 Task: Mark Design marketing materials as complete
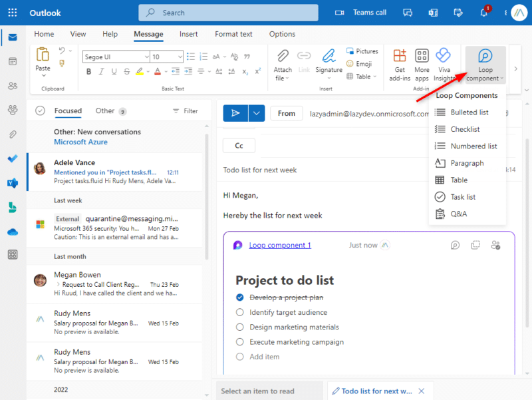(x=240, y=327)
